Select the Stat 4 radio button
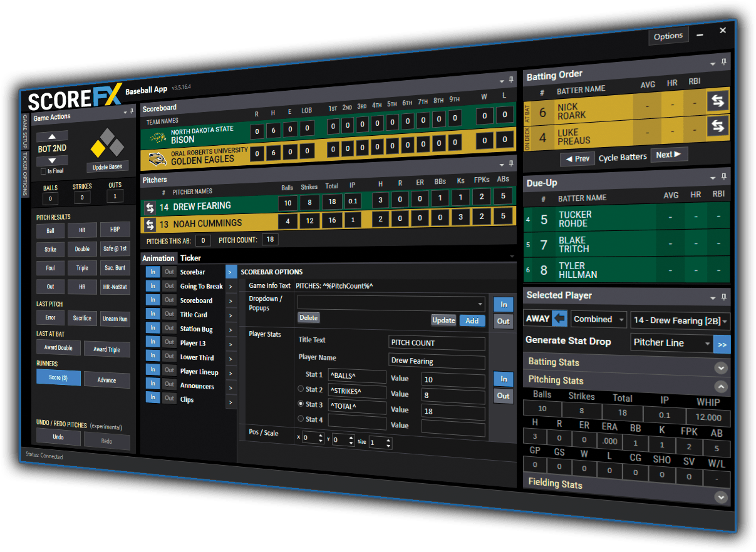 pyautogui.click(x=301, y=419)
